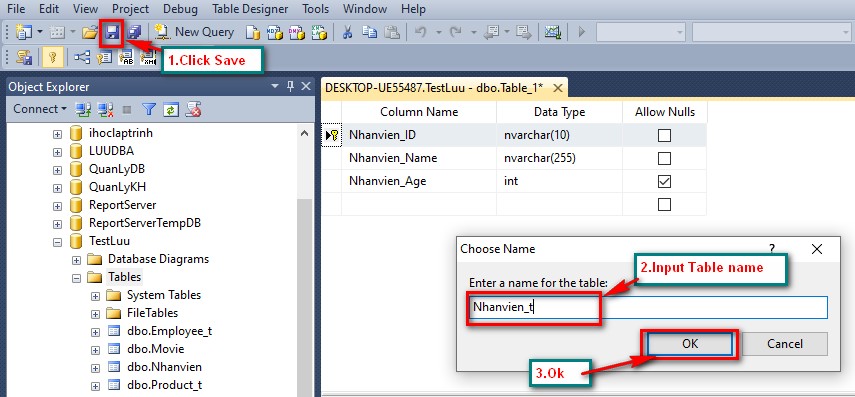This screenshot has height=397, width=855.
Task: Open the Relationships toolbar icon
Action: pyautogui.click(x=82, y=57)
